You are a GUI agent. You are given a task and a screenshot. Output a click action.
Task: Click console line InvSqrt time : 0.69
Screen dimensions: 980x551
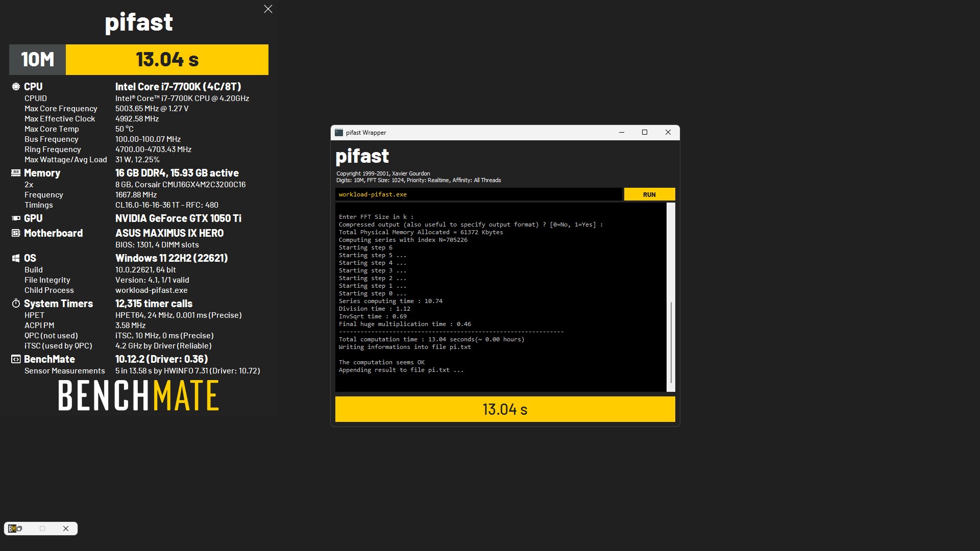373,316
